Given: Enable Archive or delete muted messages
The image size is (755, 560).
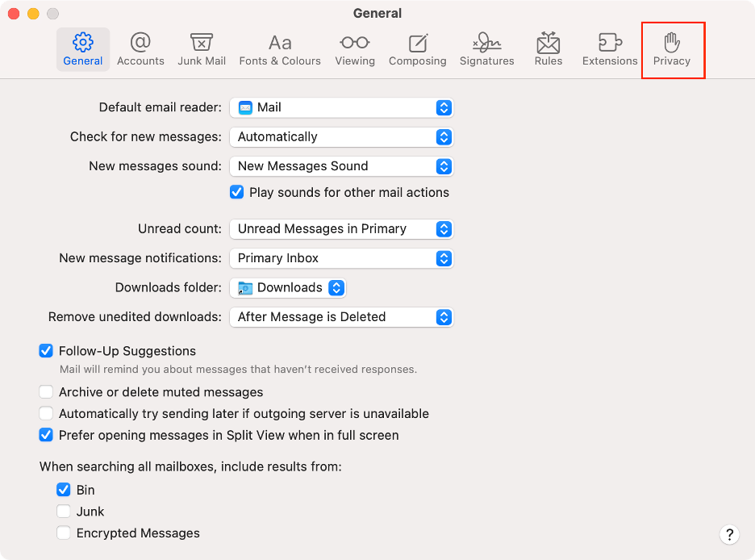Looking at the screenshot, I should (46, 391).
